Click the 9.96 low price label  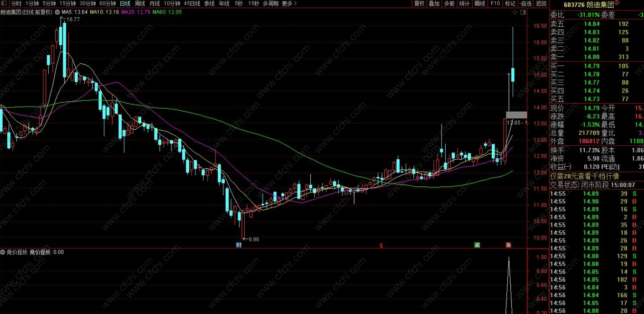point(253,239)
